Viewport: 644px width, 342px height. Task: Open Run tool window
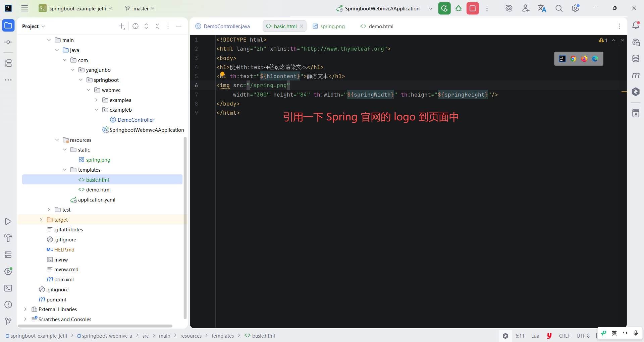pyautogui.click(x=8, y=221)
